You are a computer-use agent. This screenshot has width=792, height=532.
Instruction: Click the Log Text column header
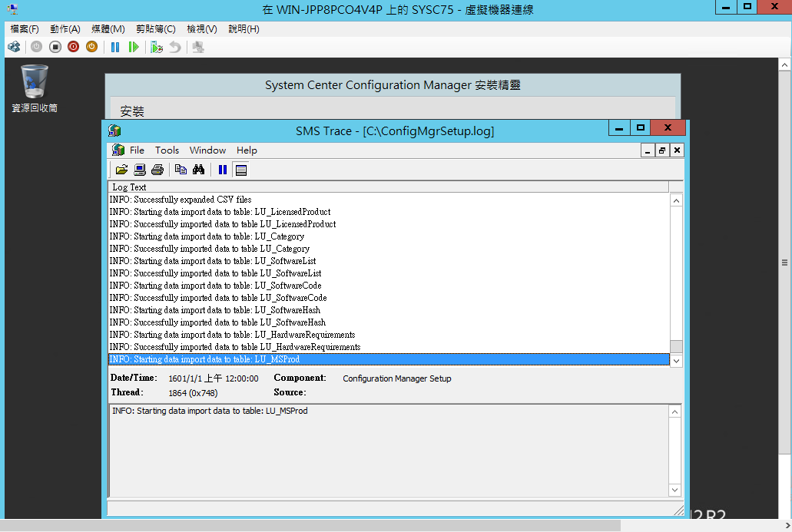(389, 187)
